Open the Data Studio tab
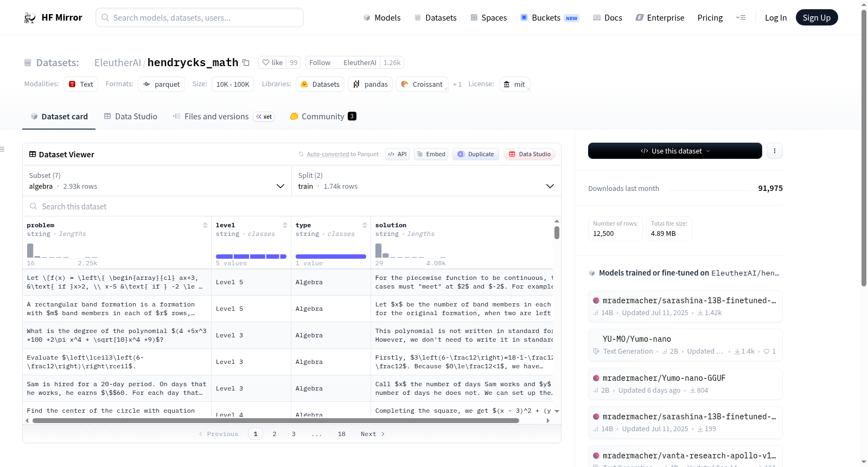Screen dimensions: 868x467 tap(131, 117)
